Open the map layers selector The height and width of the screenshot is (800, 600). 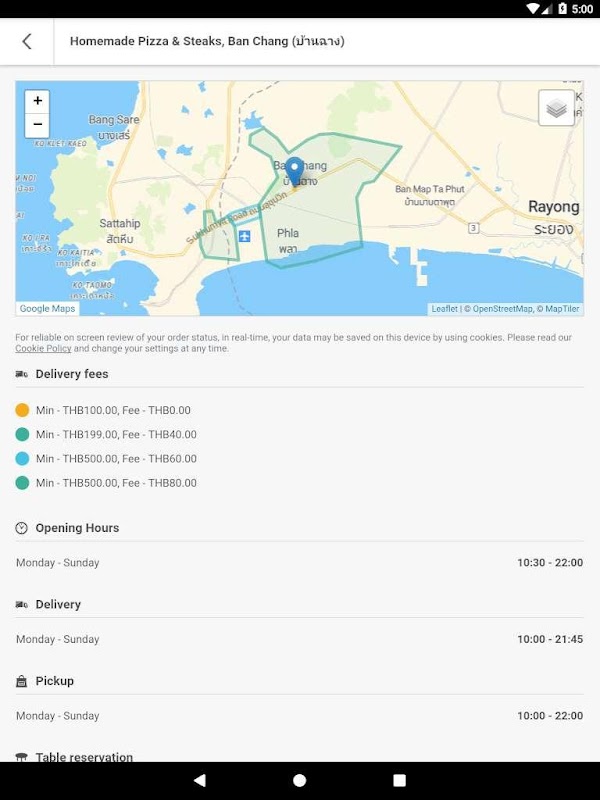[x=556, y=108]
